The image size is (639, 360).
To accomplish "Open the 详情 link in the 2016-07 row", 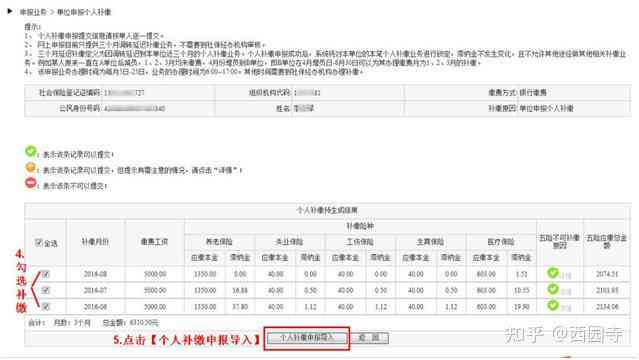I will 566,292.
